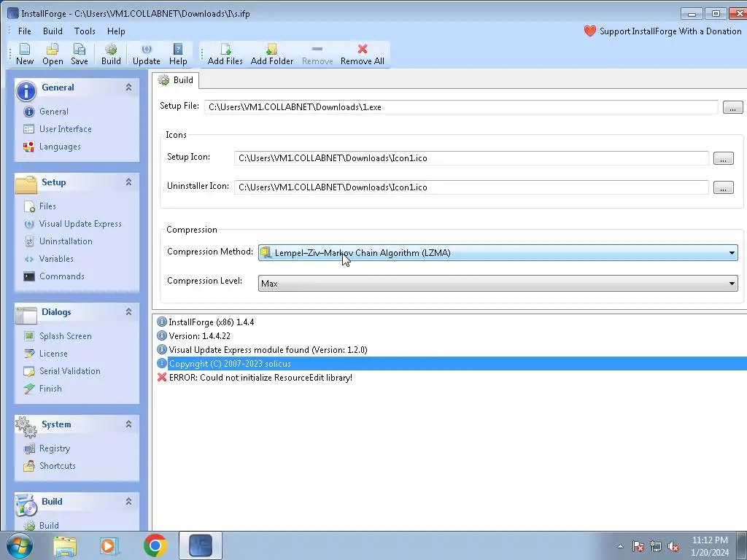Click the Uninstaller Icon path field
This screenshot has width=747, height=560.
[471, 187]
